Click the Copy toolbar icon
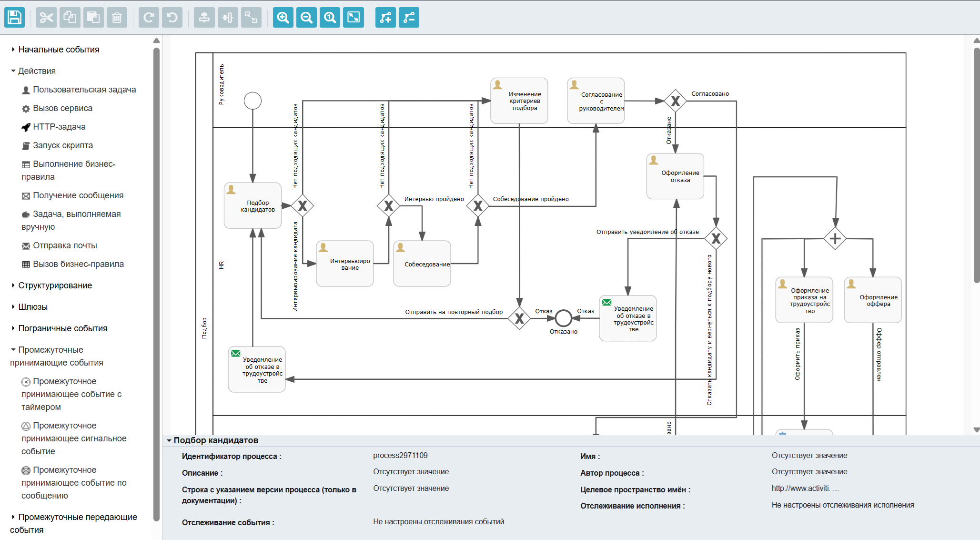980x540 pixels. (70, 18)
